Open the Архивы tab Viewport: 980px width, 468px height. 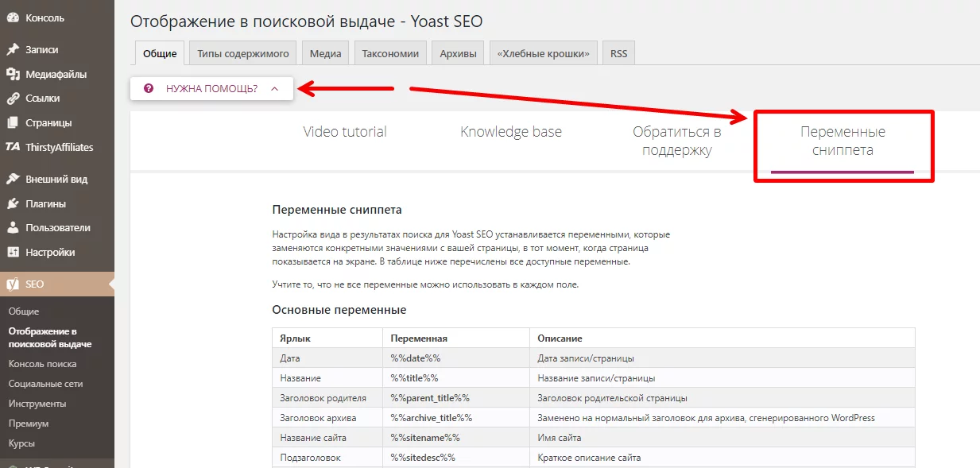459,53
